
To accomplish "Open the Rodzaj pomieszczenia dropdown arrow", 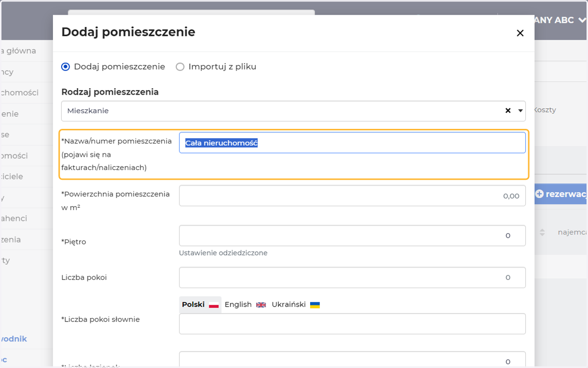I will click(x=520, y=111).
